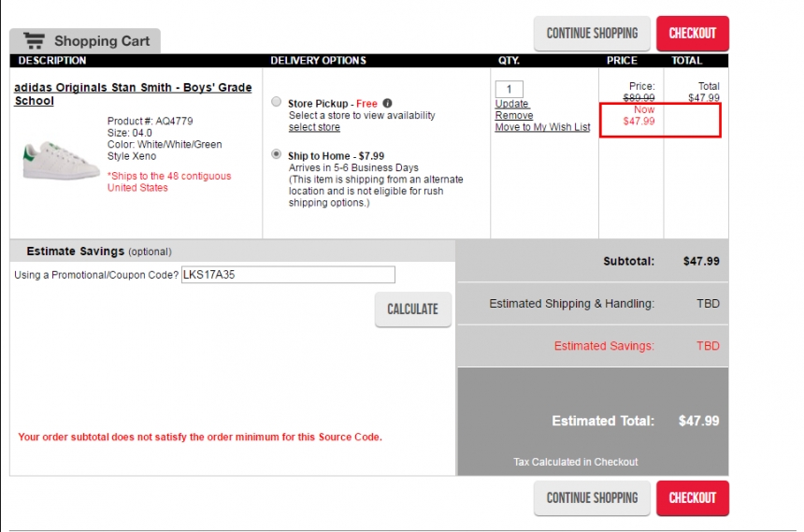
Task: Click the shopping cart icon
Action: click(x=35, y=40)
